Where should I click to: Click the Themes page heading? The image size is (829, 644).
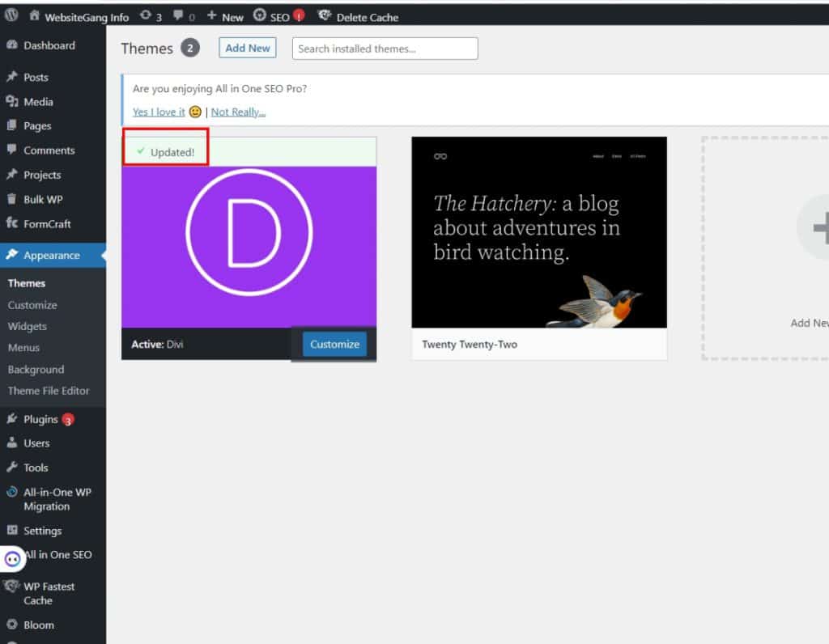[x=147, y=49]
